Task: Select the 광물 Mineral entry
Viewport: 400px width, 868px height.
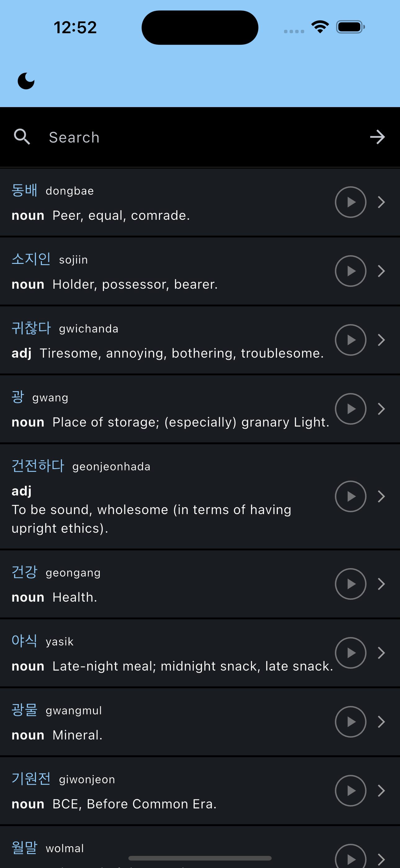Action: [x=200, y=722]
